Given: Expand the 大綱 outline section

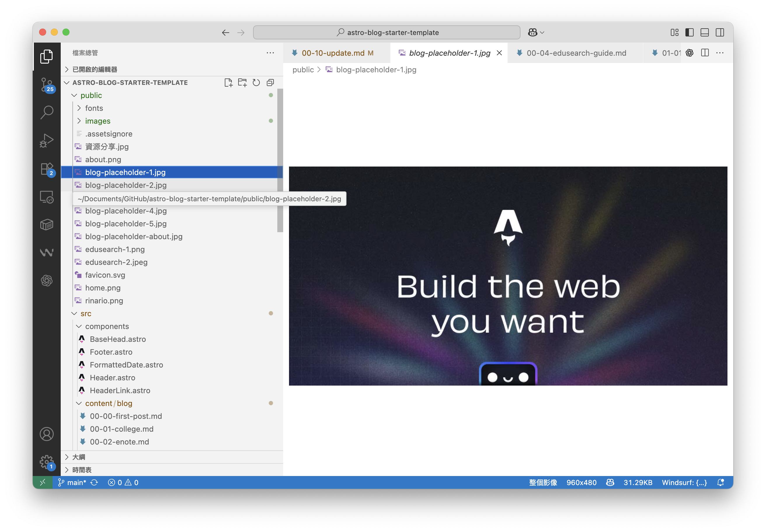Looking at the screenshot, I should pyautogui.click(x=172, y=457).
